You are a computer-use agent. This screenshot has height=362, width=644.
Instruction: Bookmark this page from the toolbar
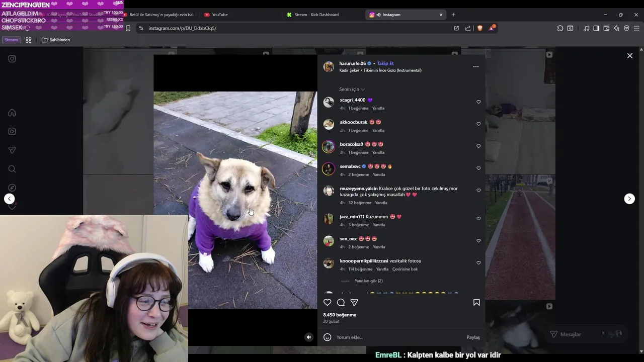click(128, 28)
